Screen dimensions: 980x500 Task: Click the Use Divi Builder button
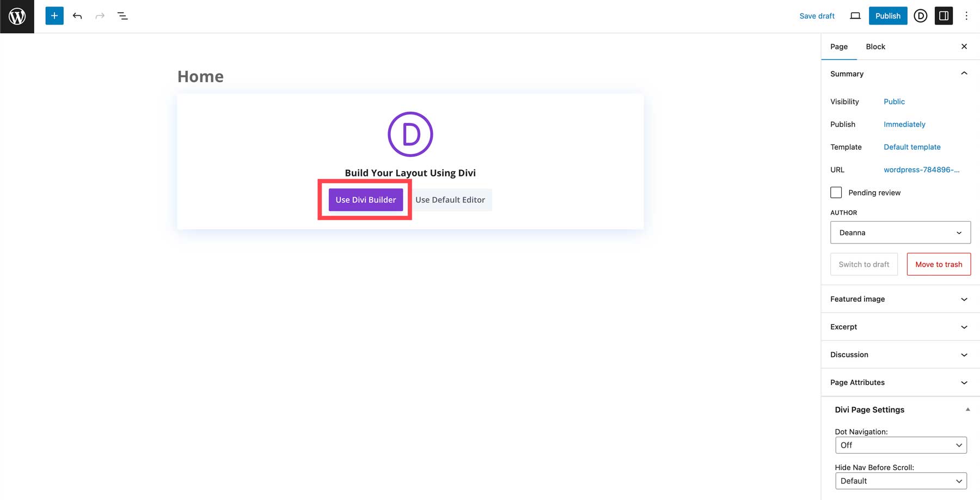[x=365, y=199]
